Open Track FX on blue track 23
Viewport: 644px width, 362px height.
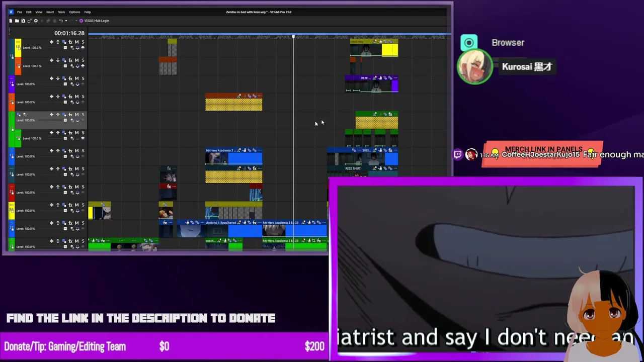pos(70,151)
